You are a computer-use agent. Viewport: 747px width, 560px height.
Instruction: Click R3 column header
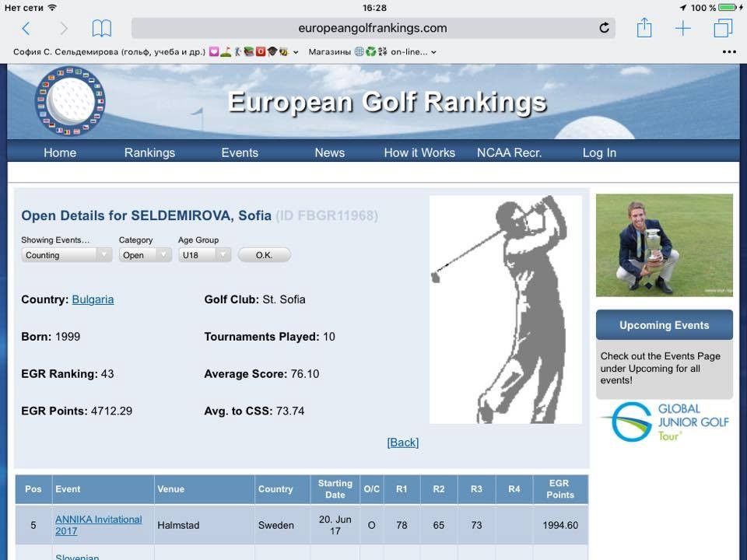click(476, 489)
